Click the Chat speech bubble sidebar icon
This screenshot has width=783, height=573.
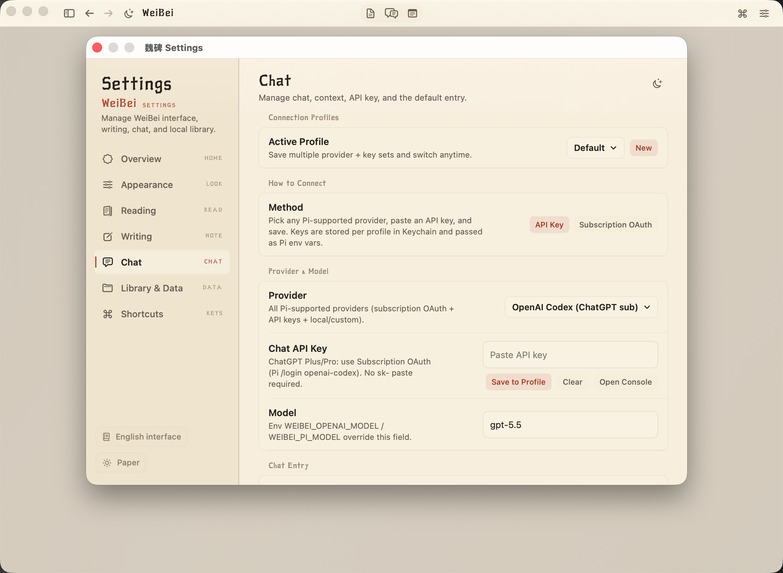pyautogui.click(x=107, y=262)
